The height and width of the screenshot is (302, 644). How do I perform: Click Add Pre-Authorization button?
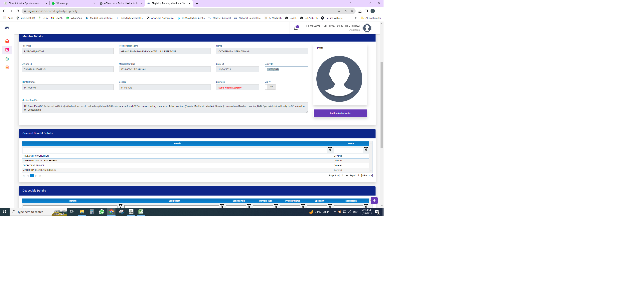pos(340,113)
